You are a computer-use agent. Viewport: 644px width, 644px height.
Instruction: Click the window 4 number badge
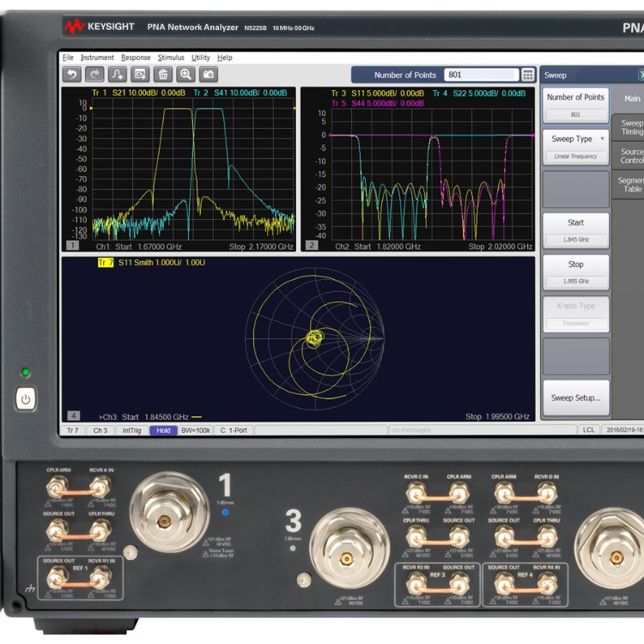(74, 416)
